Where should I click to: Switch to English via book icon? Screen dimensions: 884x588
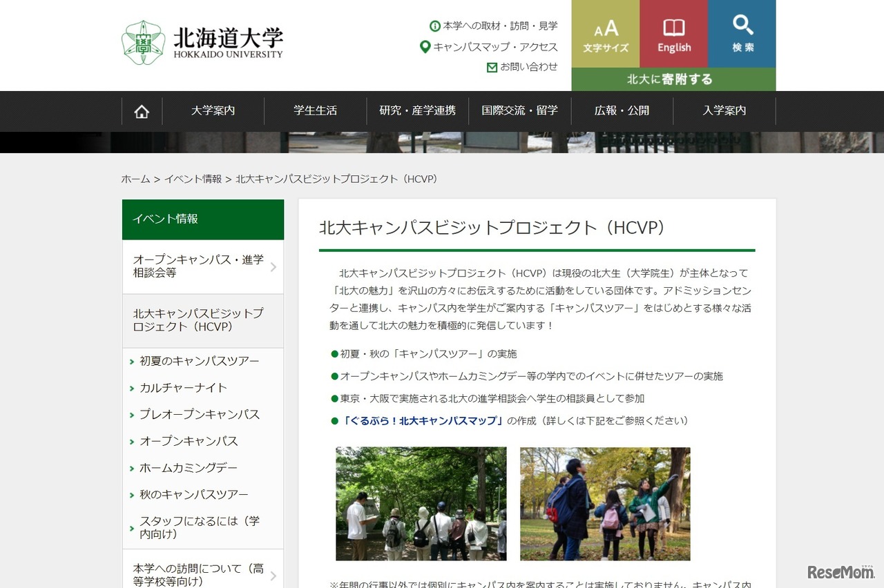coord(673,28)
